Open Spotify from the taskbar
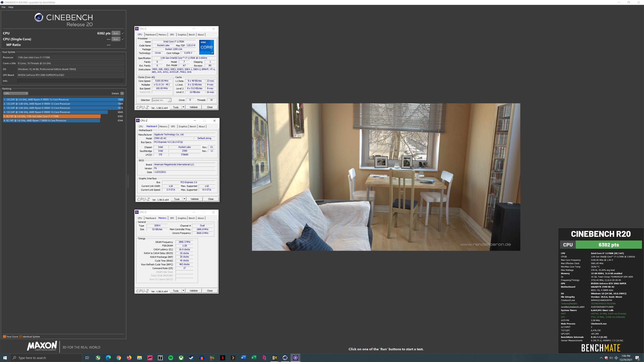 click(171, 358)
